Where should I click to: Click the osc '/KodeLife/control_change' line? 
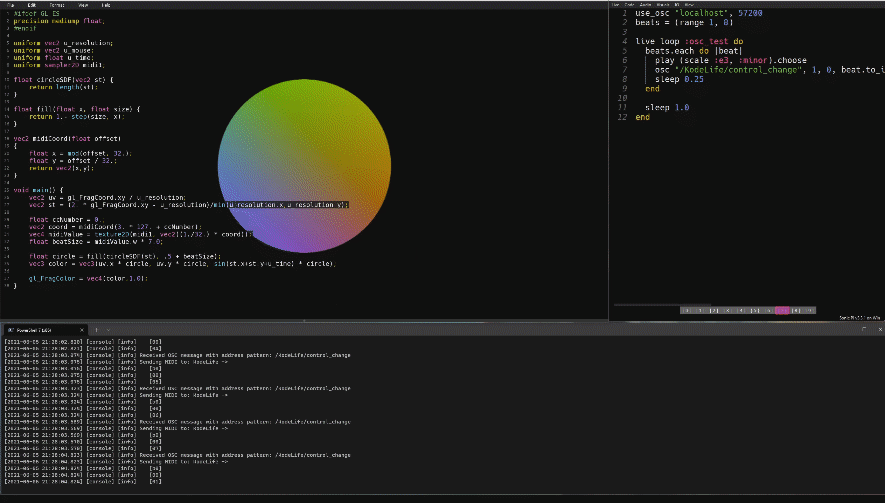click(x=769, y=70)
